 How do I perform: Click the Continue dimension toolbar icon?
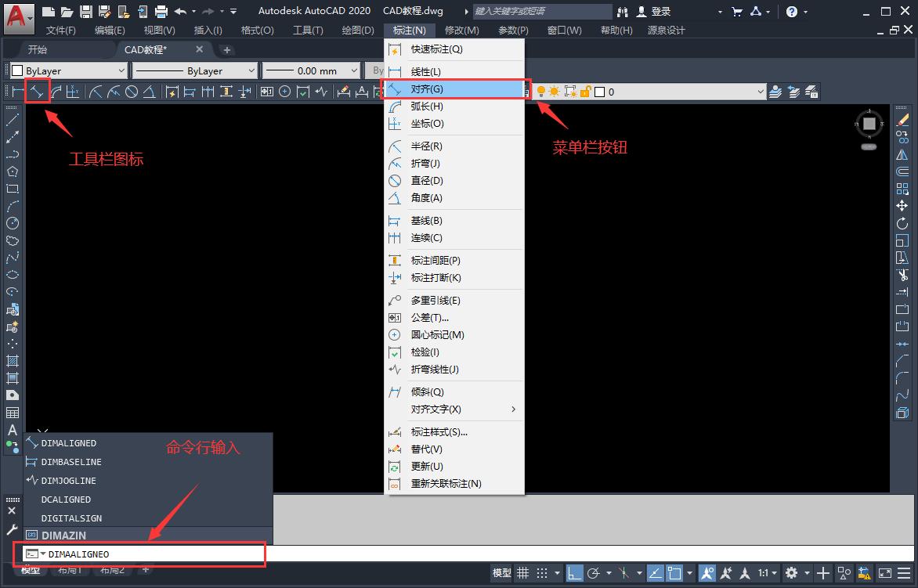pyautogui.click(x=208, y=92)
